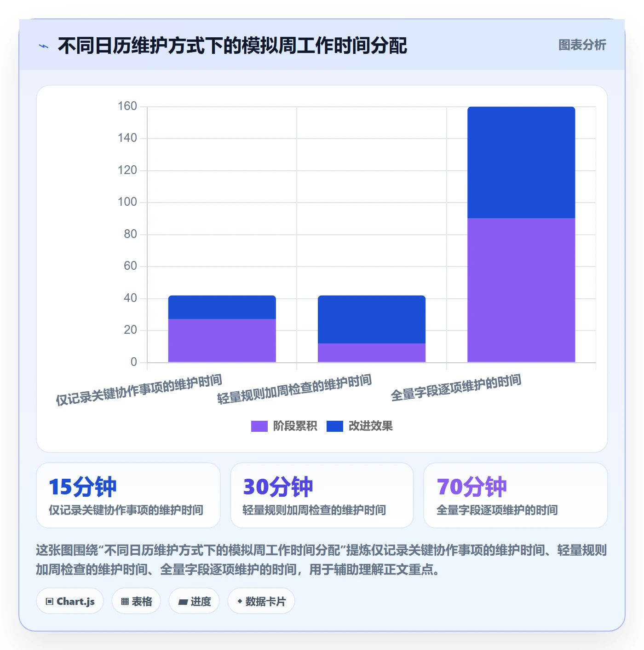Click the 70分钟 value in the last card
The image size is (644, 650).
[471, 487]
